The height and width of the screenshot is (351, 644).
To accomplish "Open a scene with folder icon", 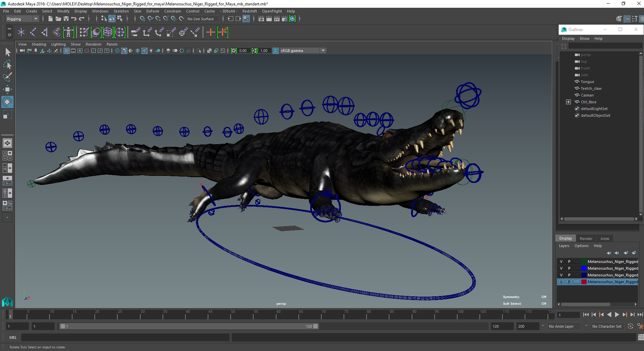I will [58, 19].
